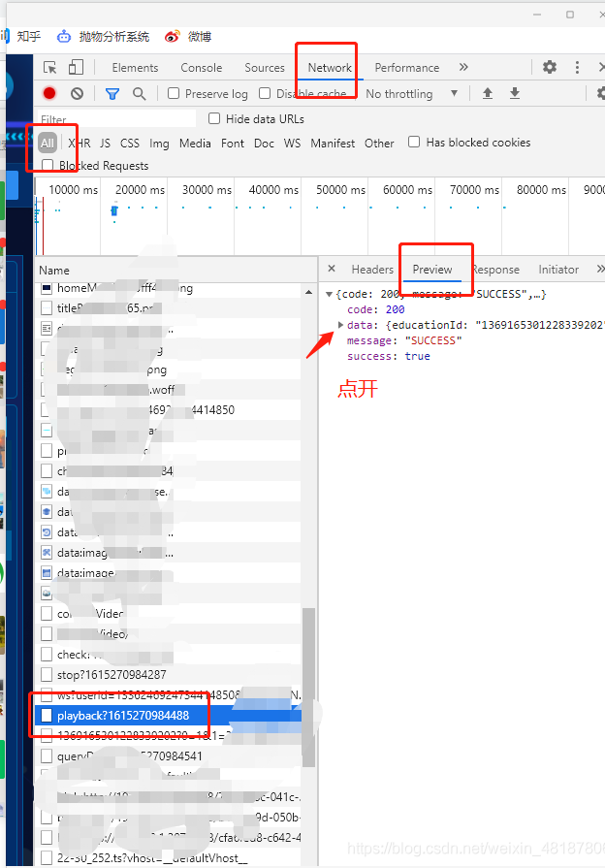
Task: Click the success true value
Action: click(x=417, y=356)
